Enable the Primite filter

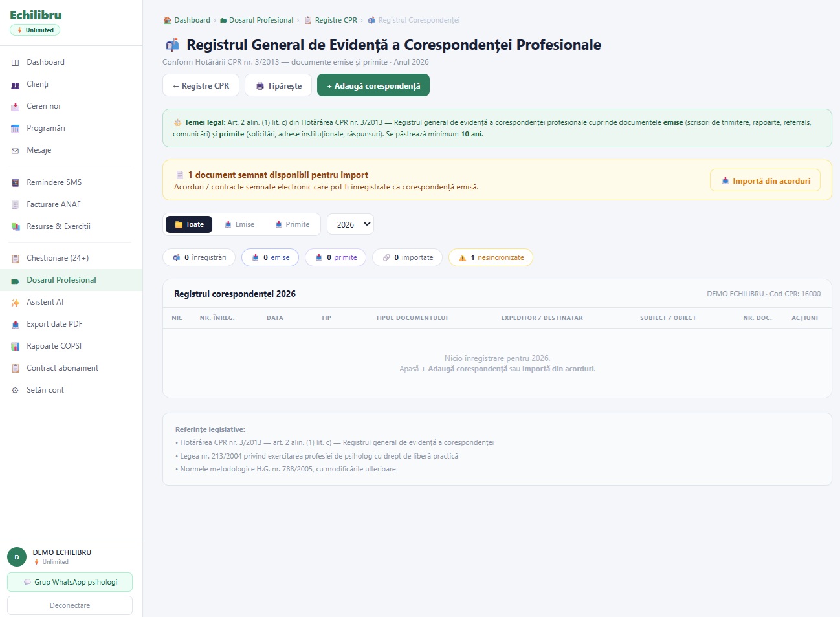(293, 224)
